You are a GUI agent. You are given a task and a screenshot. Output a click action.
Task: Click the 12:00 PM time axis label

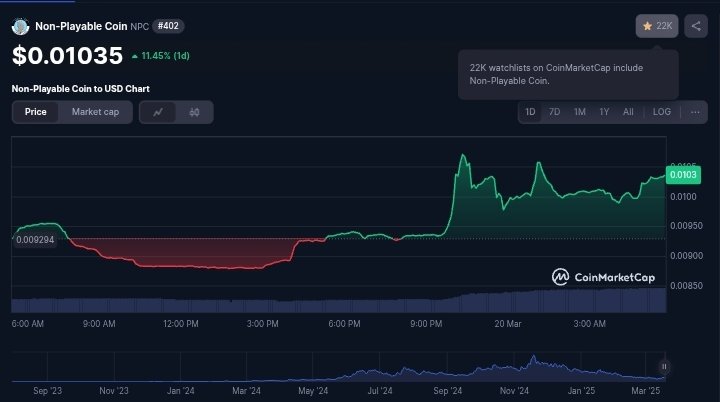pyautogui.click(x=181, y=324)
